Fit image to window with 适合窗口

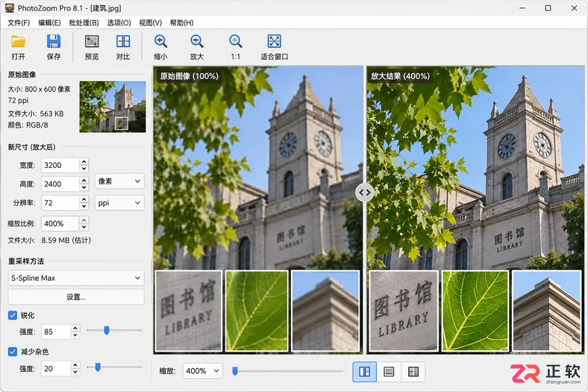pos(274,47)
